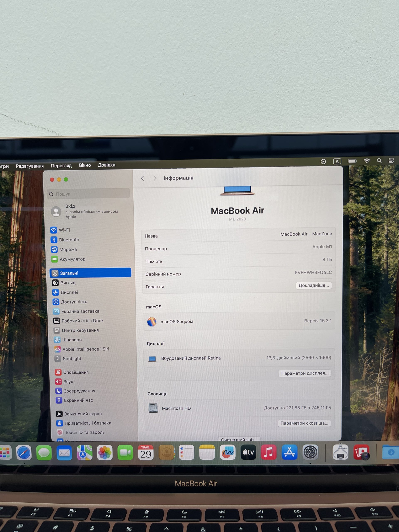Viewport: 399px width, 532px height.
Task: Open Вікно menu
Action: (x=85, y=165)
